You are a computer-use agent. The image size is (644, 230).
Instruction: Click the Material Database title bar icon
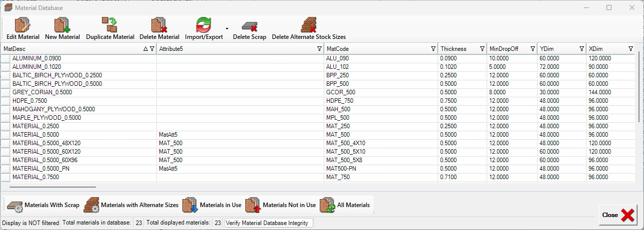click(x=8, y=7)
